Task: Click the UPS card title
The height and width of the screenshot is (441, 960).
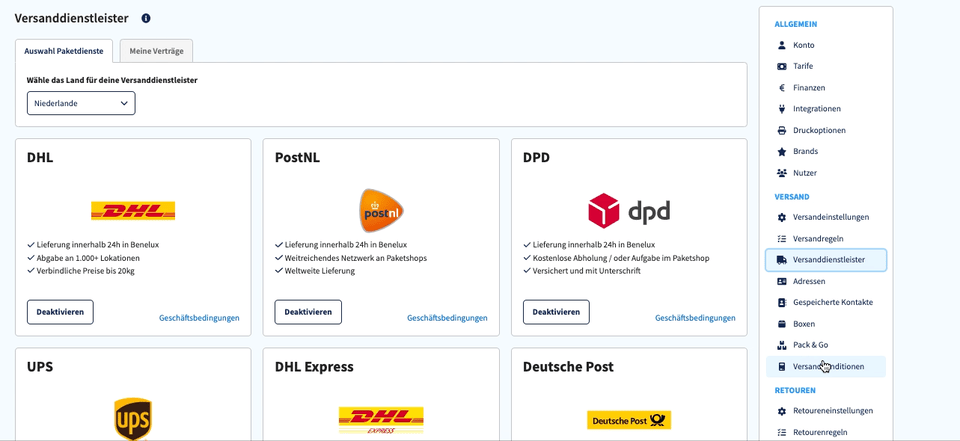Action: [40, 367]
